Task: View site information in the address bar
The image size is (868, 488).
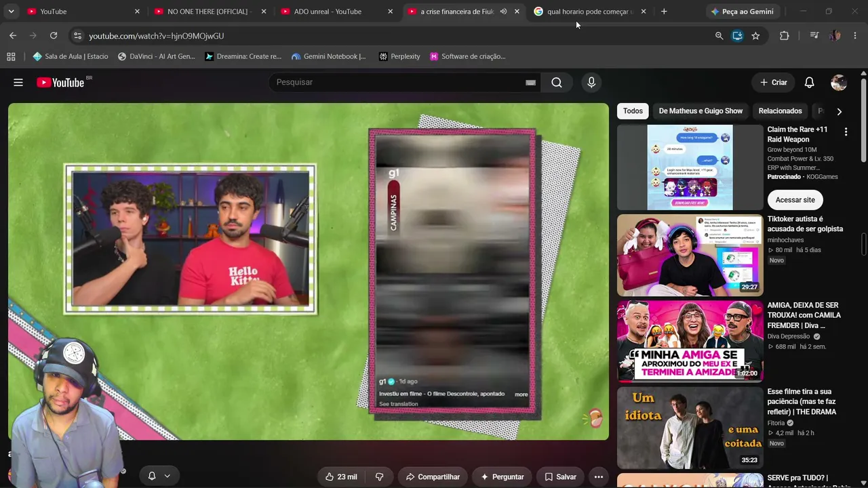Action: pos(77,36)
